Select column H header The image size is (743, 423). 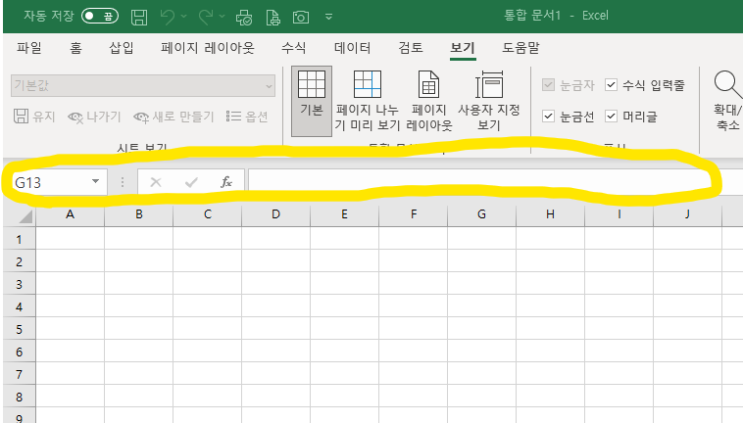(x=550, y=215)
